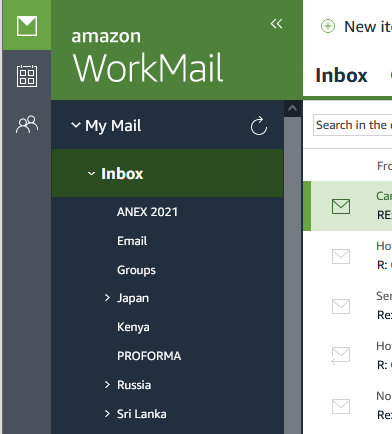
Task: Click envelope icon of message starting Re: under Ser
Action: [341, 306]
